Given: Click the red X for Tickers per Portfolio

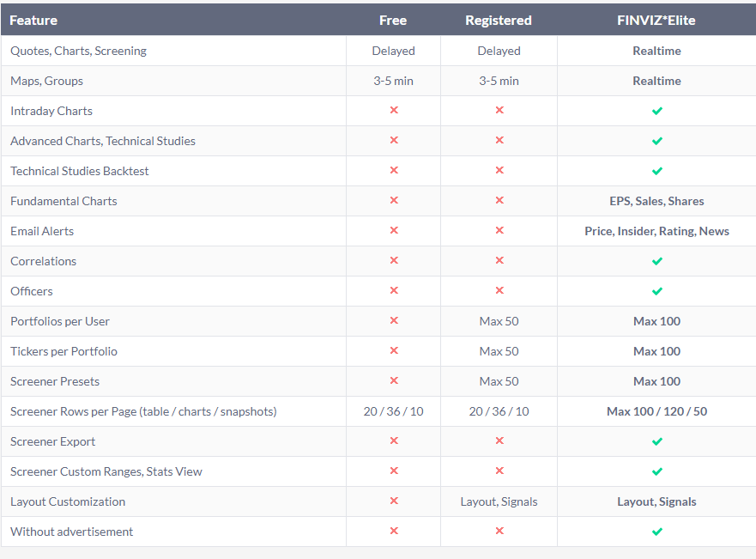Looking at the screenshot, I should click(394, 350).
